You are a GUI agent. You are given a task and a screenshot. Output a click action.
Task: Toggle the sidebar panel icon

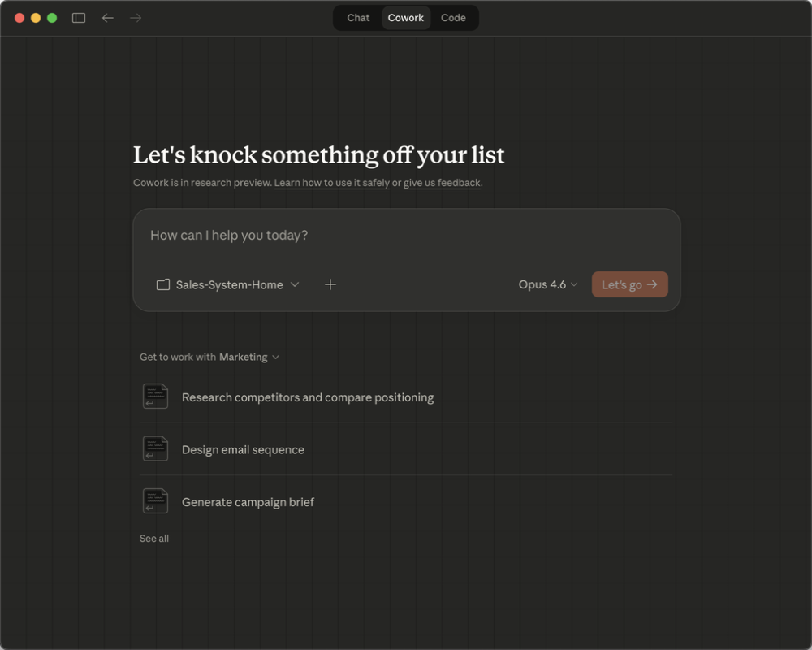point(79,18)
